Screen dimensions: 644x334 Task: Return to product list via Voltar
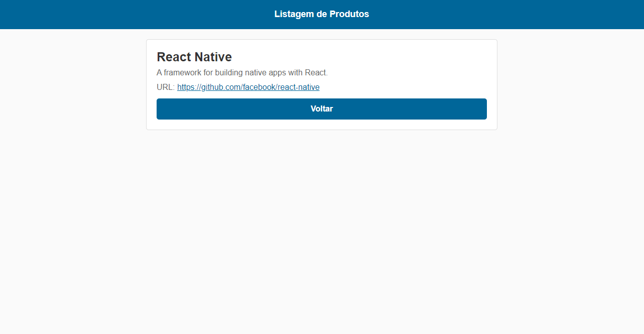pos(321,108)
